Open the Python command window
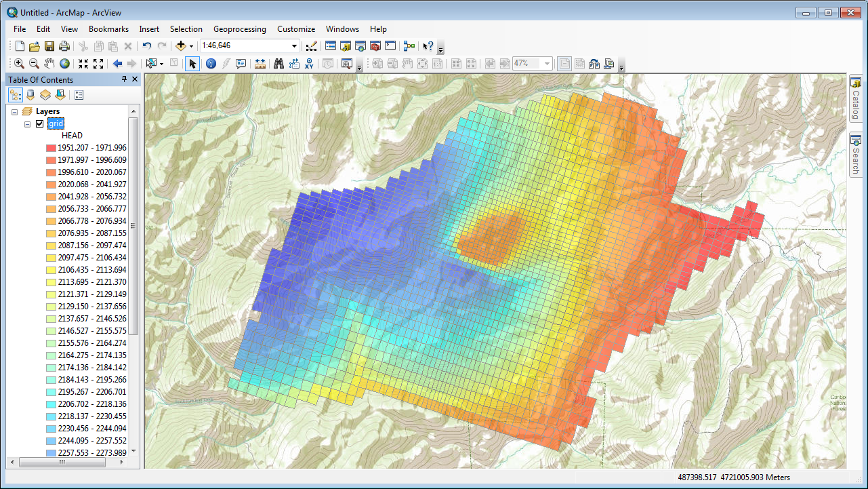The image size is (868, 489). pyautogui.click(x=390, y=46)
